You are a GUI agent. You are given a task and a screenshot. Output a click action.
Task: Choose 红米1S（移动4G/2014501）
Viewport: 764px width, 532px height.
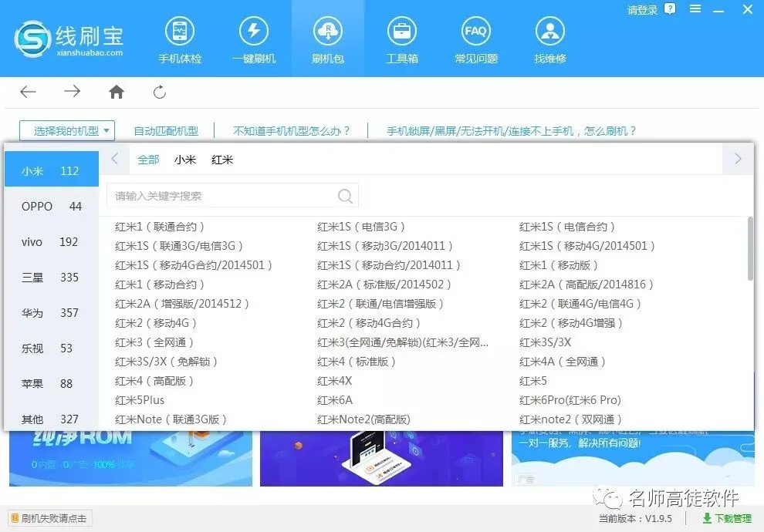tap(587, 246)
